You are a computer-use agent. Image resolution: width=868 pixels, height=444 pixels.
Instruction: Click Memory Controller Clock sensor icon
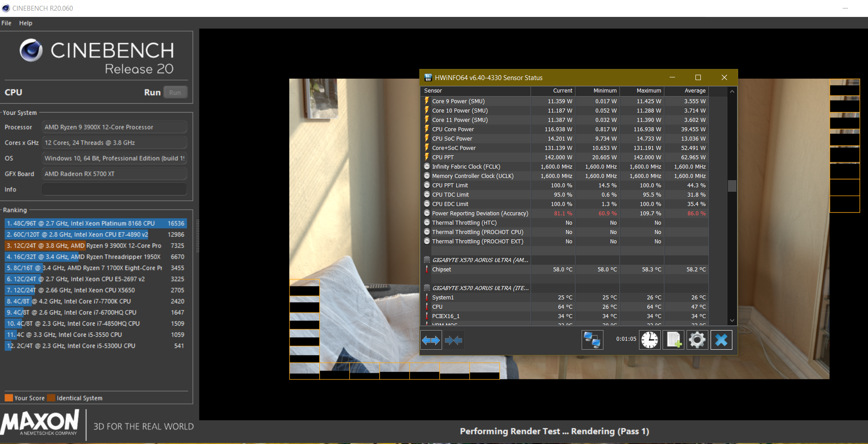pos(427,176)
